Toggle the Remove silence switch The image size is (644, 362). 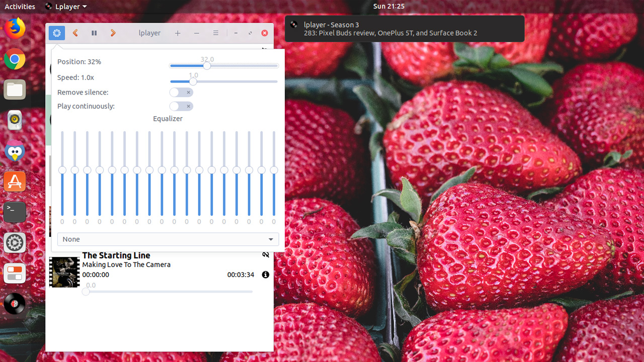[181, 93]
